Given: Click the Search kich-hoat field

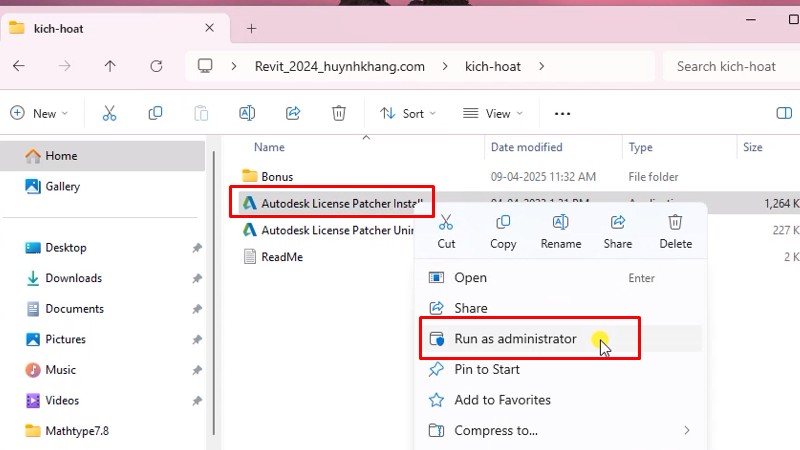Looking at the screenshot, I should tap(732, 66).
